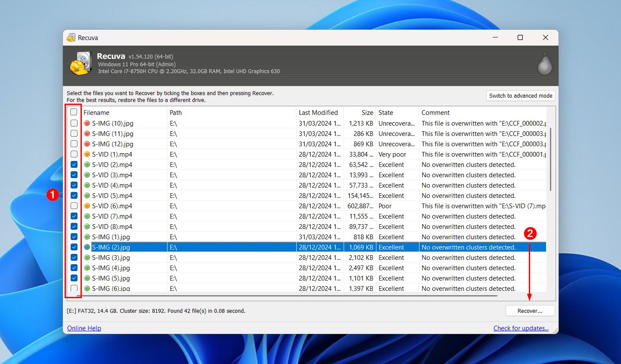Enable the checkbox for S-VID (6).mp4
Screen dimensions: 621x364
point(74,206)
